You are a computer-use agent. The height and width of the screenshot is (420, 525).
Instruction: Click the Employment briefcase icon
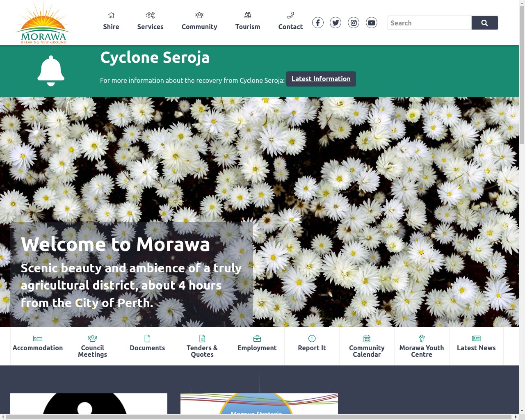[257, 338]
